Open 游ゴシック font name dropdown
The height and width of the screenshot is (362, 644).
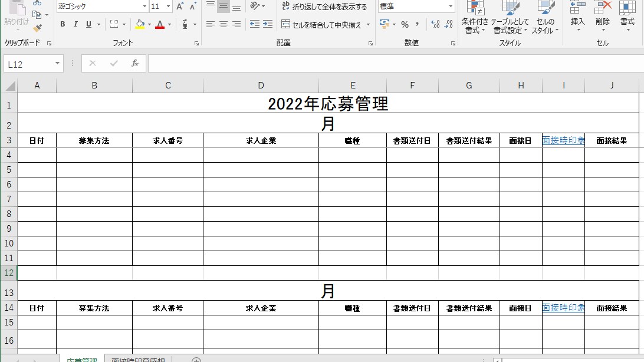click(144, 6)
